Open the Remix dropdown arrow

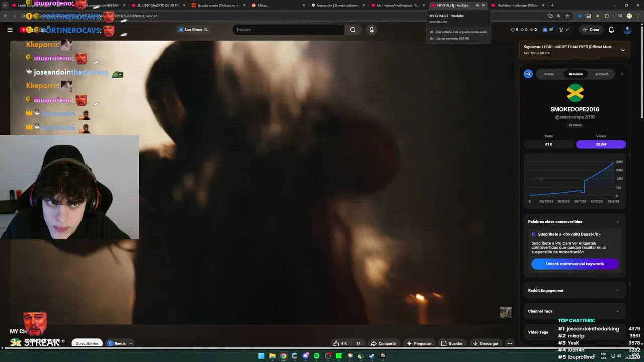point(131,343)
